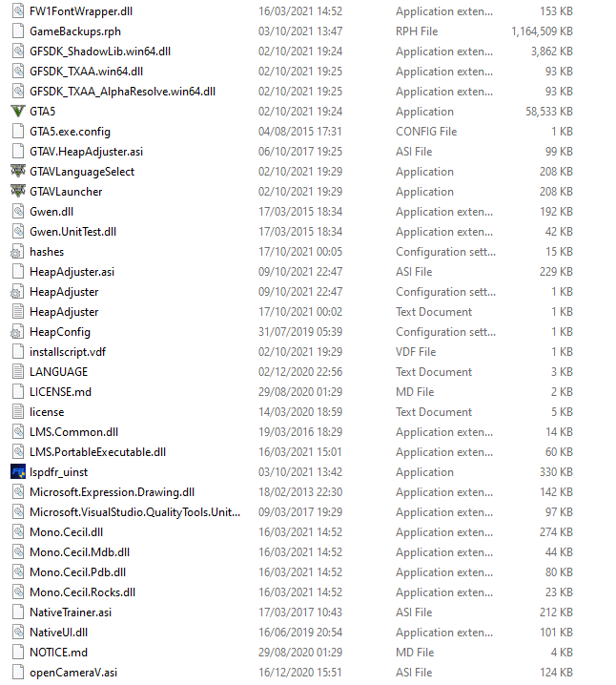The height and width of the screenshot is (685, 616).
Task: Click the 330 KB size value
Action: 556,472
